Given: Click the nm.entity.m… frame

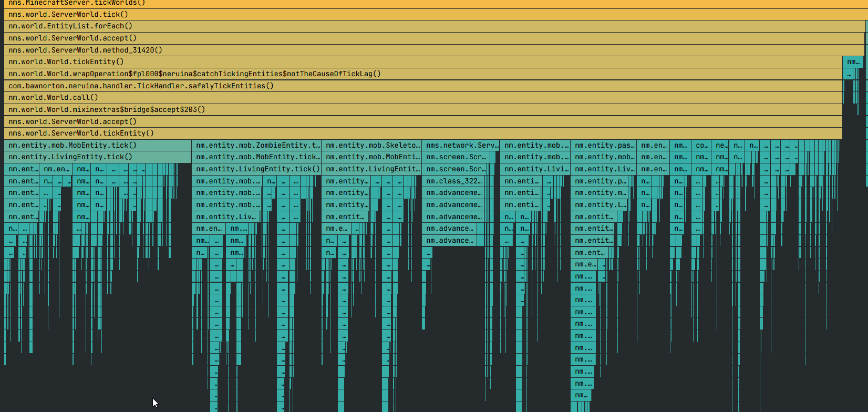Looking at the screenshot, I should click(x=599, y=193).
